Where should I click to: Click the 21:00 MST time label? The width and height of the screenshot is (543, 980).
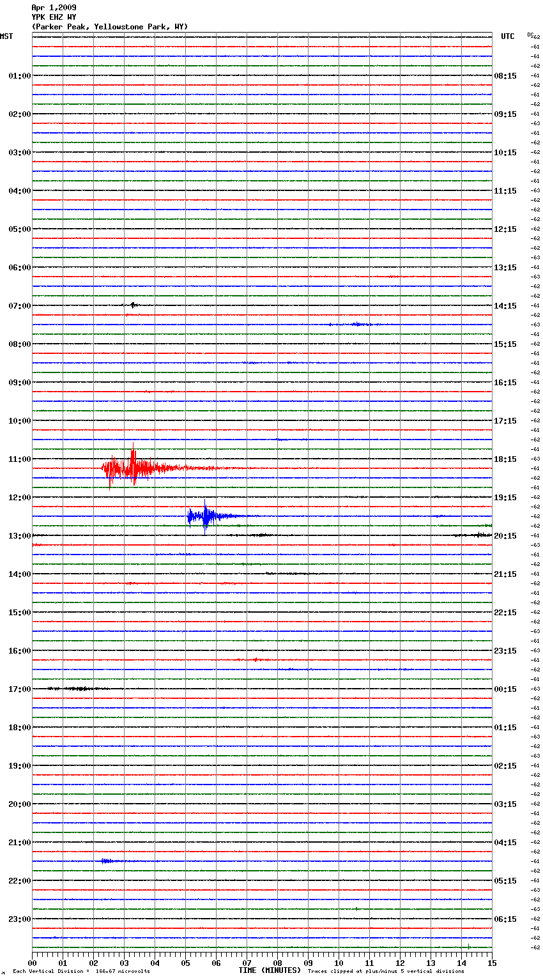(x=19, y=843)
